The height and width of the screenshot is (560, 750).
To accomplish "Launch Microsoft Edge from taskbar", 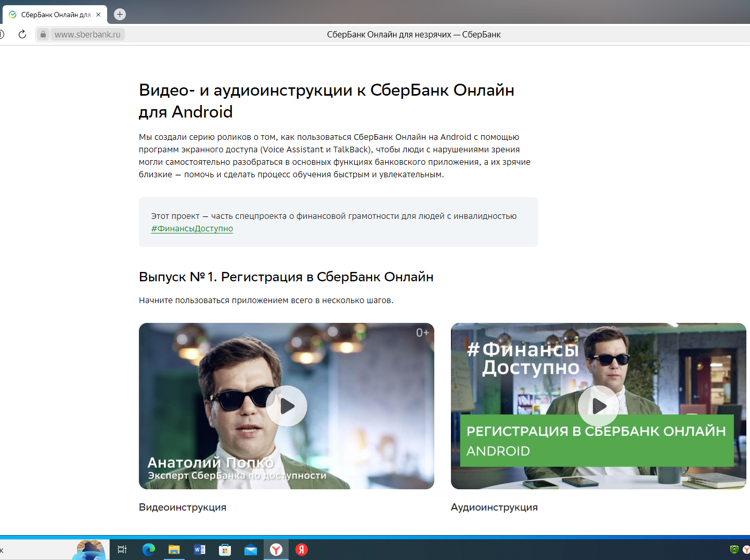I will point(149,550).
